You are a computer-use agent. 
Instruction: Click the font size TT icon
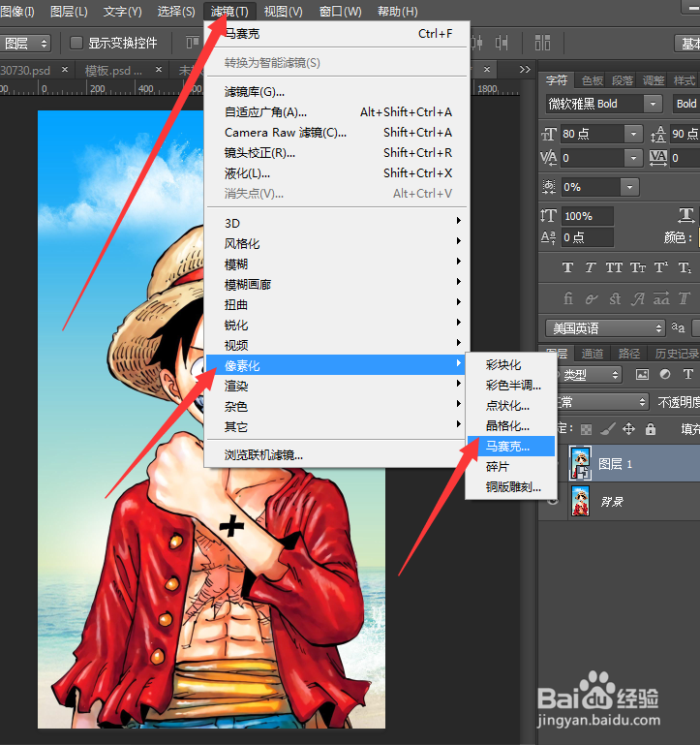pos(549,135)
